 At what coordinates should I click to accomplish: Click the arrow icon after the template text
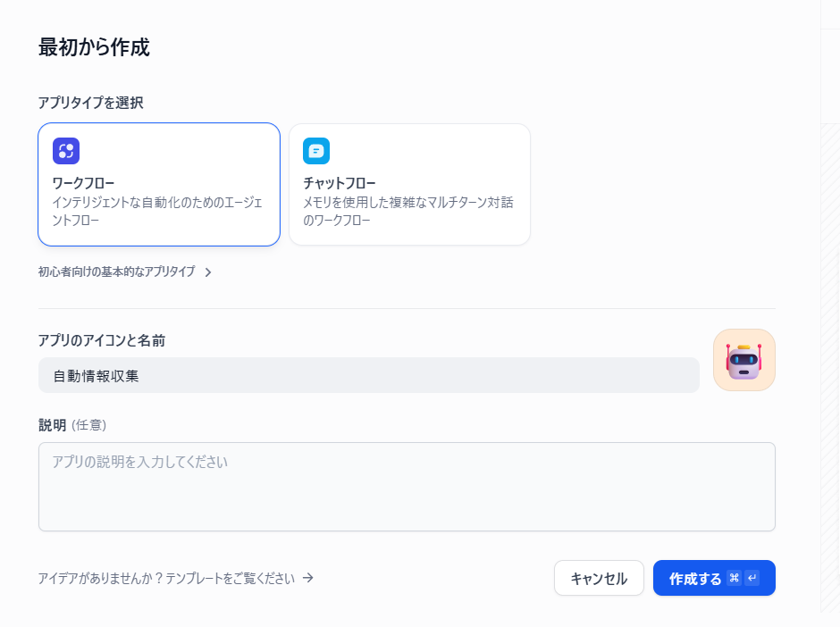[x=308, y=578]
